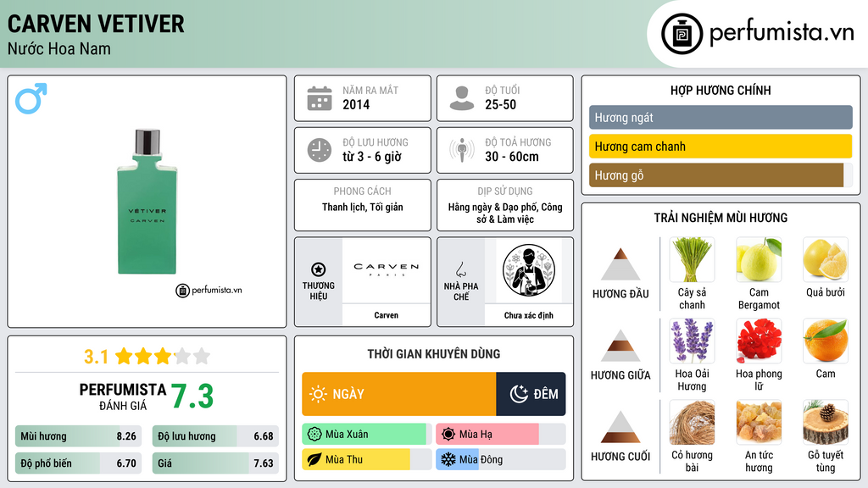Click the moon icon in the Đêm bar
Image resolution: width=868 pixels, height=488 pixels.
(519, 394)
